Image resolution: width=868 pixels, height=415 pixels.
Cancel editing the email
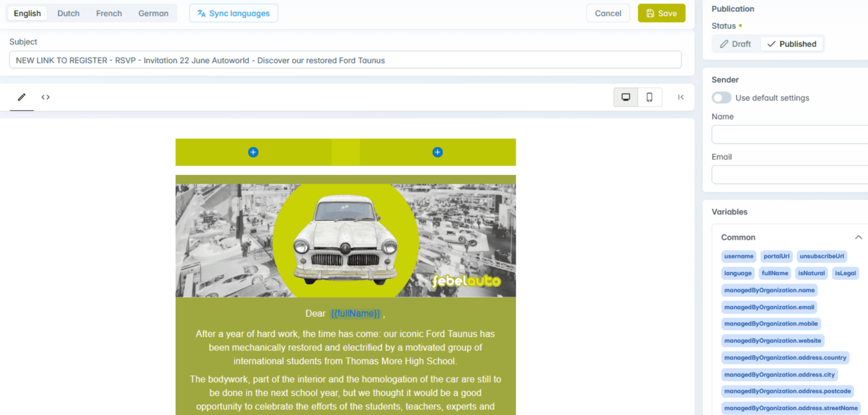tap(608, 13)
